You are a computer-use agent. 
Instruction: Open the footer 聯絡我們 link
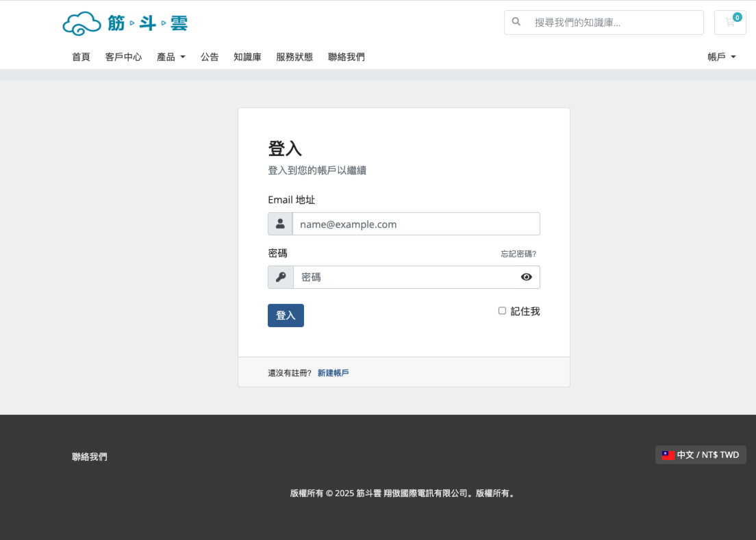[90, 457]
